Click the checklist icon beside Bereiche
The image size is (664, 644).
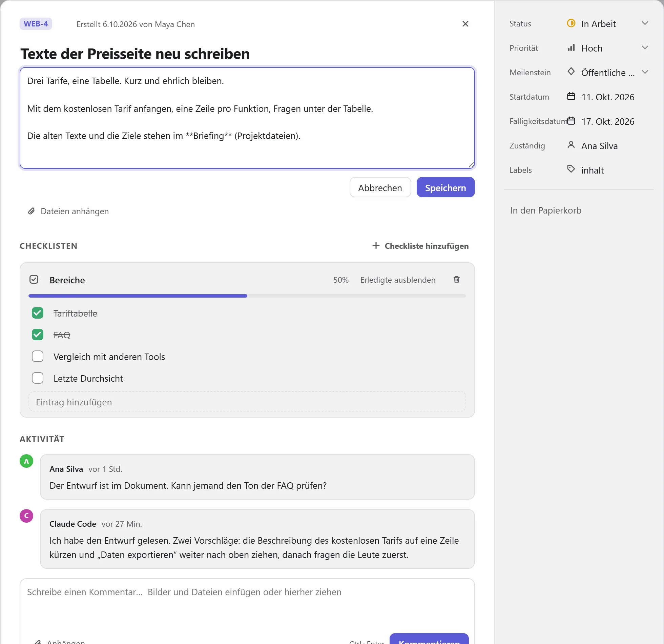tap(34, 279)
